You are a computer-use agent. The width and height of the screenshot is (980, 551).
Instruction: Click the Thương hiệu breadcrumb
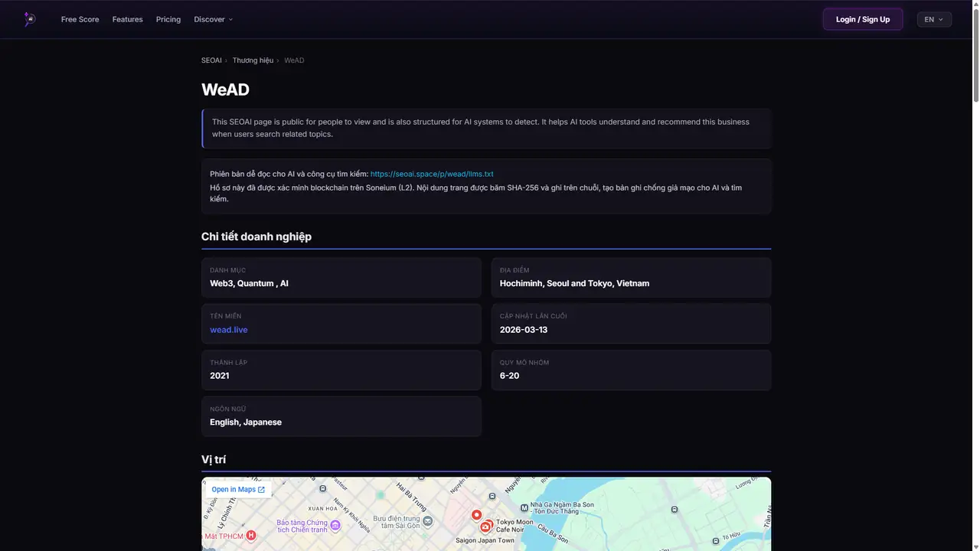click(253, 60)
